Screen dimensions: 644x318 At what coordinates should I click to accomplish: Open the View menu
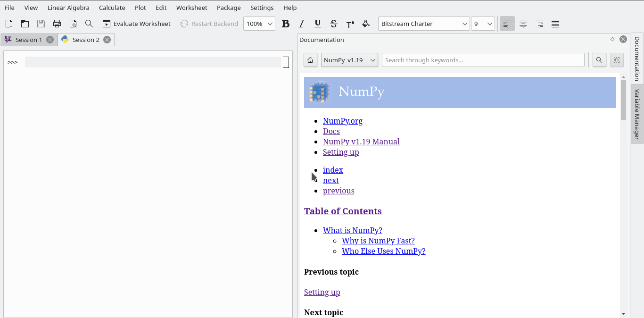coord(31,8)
